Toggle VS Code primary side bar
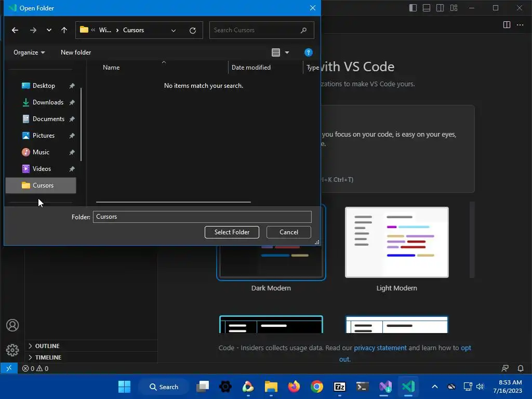The width and height of the screenshot is (532, 399). tap(413, 8)
